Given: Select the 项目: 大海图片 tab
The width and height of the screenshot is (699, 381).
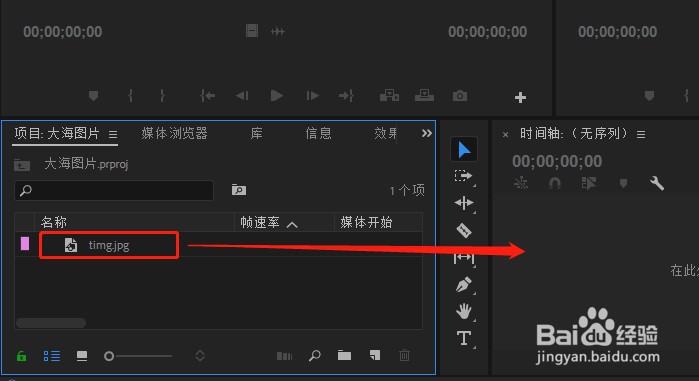Looking at the screenshot, I should click(57, 133).
